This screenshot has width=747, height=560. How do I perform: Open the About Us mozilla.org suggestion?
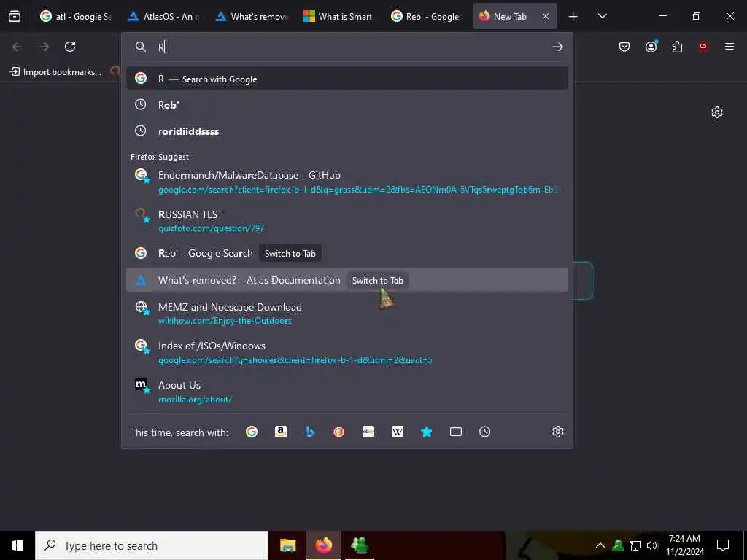(347, 392)
